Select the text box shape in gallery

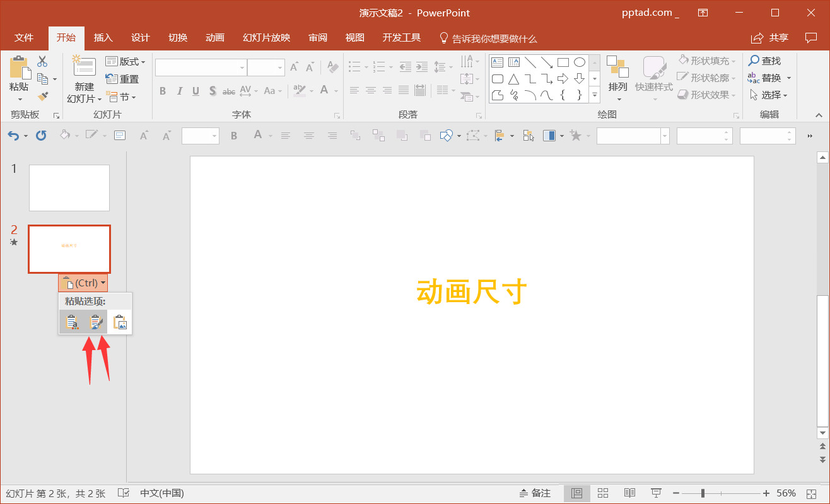pyautogui.click(x=498, y=62)
